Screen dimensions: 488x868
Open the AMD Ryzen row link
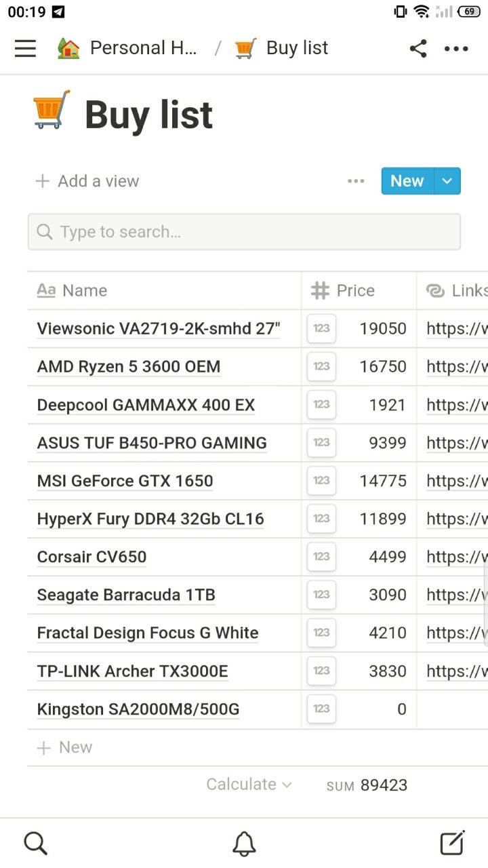coord(457,367)
